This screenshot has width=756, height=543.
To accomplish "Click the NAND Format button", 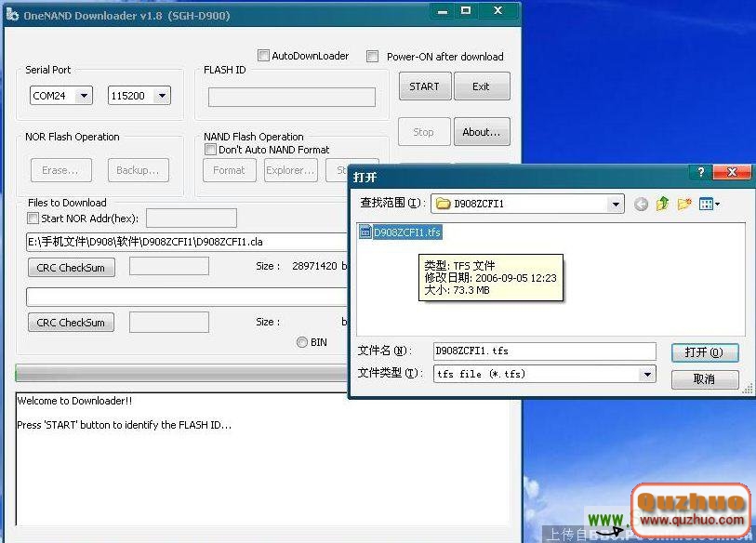I will (x=230, y=170).
